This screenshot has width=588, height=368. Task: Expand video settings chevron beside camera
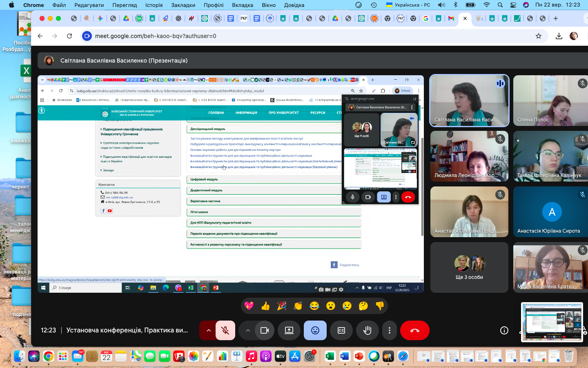coord(248,330)
